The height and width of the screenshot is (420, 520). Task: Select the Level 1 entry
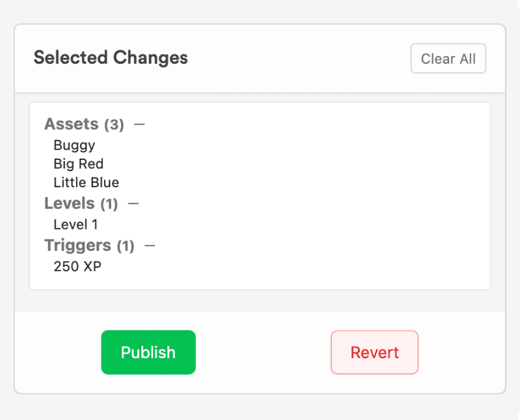(x=75, y=224)
